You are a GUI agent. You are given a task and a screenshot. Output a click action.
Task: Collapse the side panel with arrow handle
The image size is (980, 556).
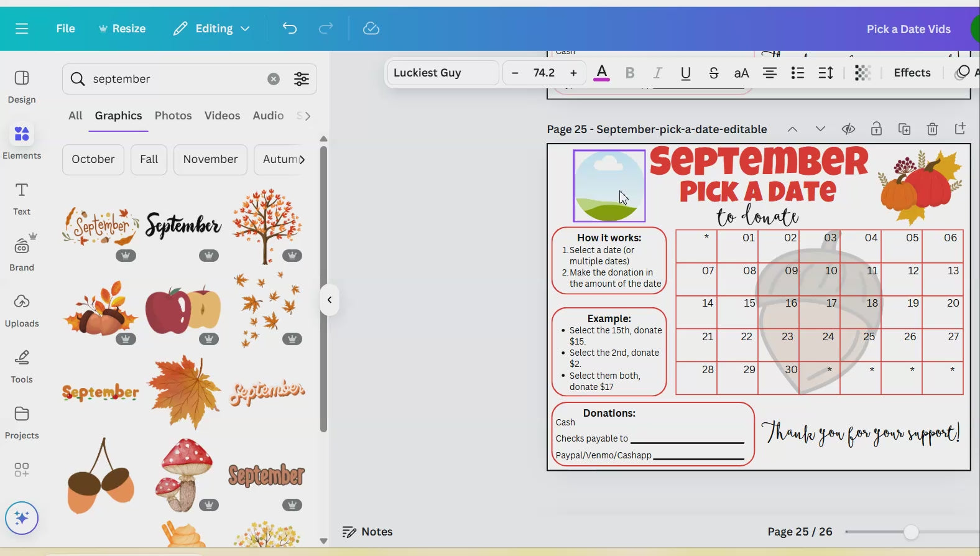[330, 300]
